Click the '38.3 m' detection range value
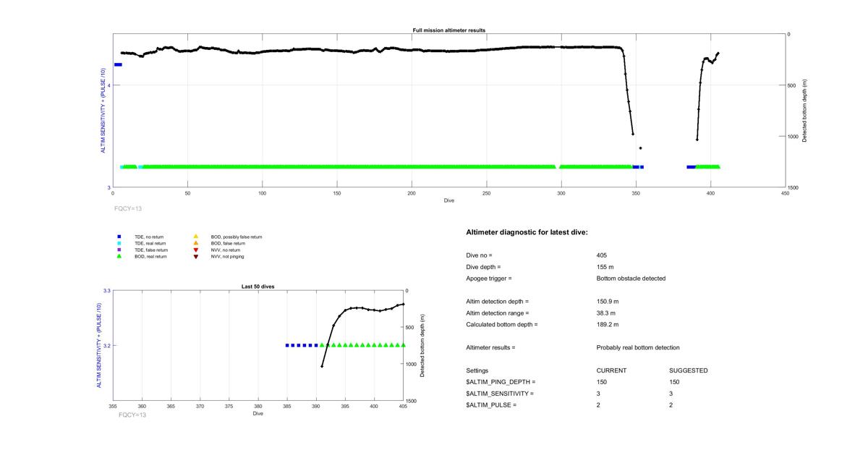Screen dimensions: 868x450 click(x=606, y=313)
